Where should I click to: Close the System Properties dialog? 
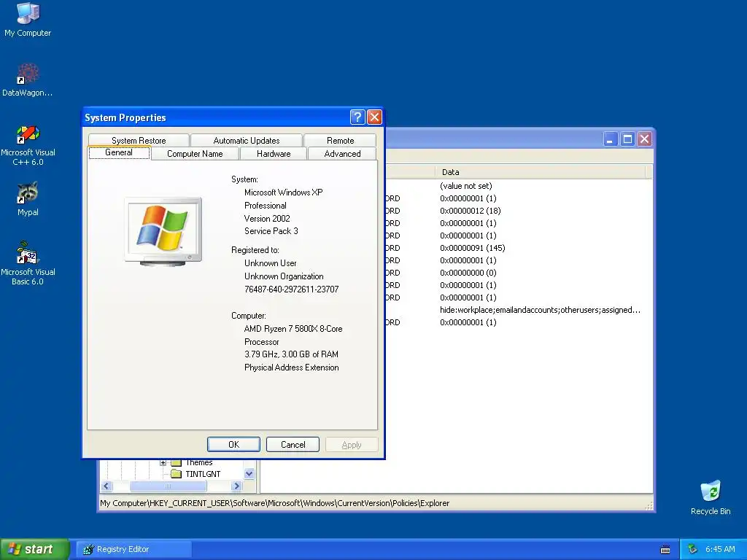[374, 117]
